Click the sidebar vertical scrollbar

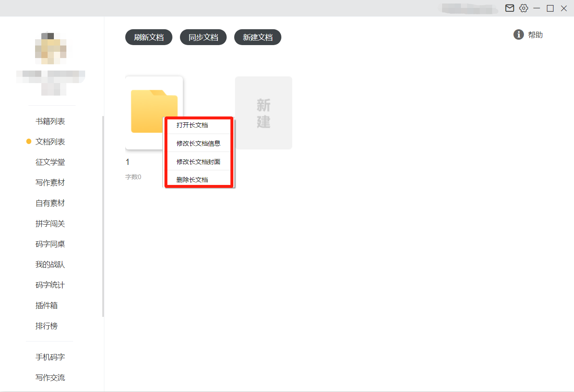[x=103, y=216]
